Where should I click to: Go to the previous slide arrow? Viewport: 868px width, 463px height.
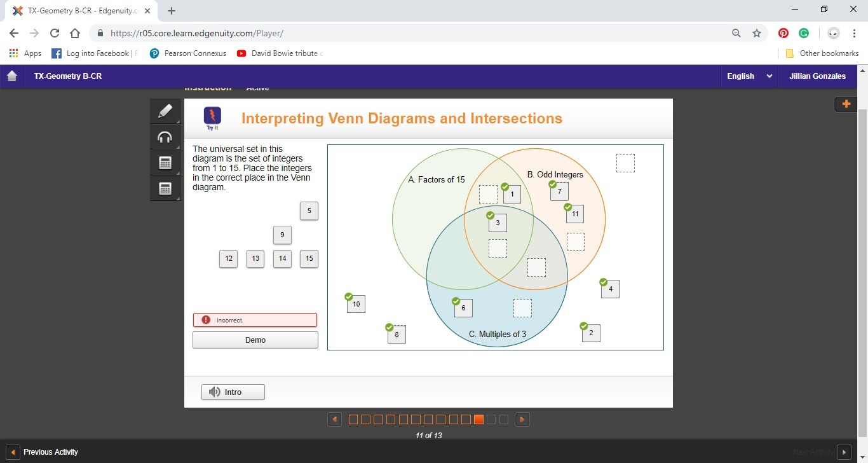pos(335,420)
